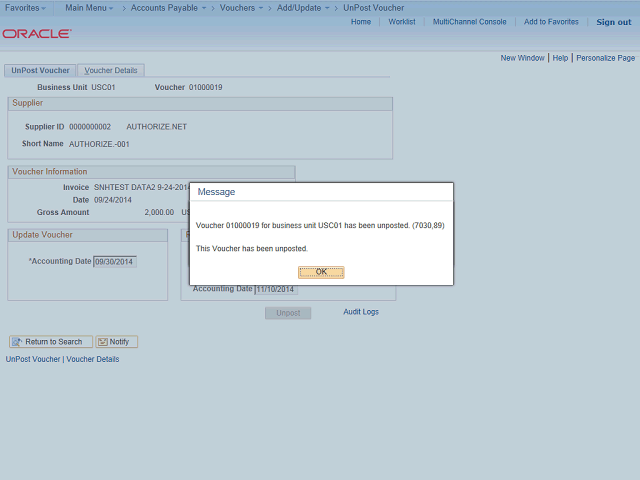Switch to the Voucher Details tab

tap(111, 70)
